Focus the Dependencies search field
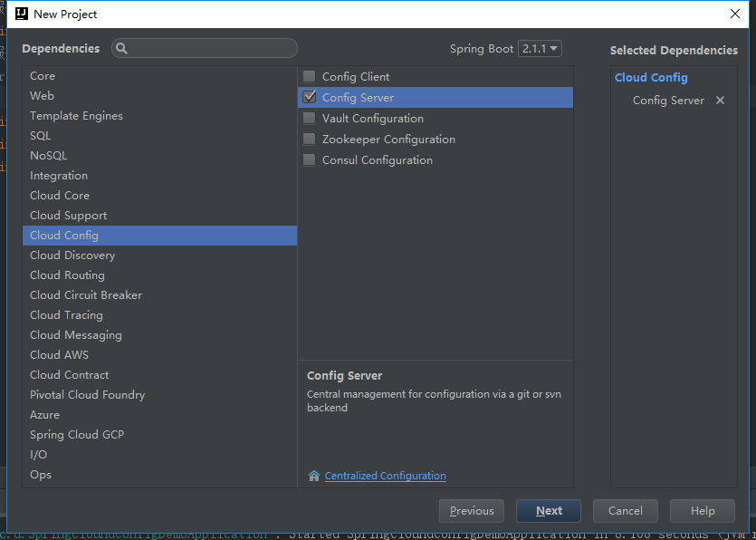Viewport: 756px width, 540px height. tap(205, 48)
